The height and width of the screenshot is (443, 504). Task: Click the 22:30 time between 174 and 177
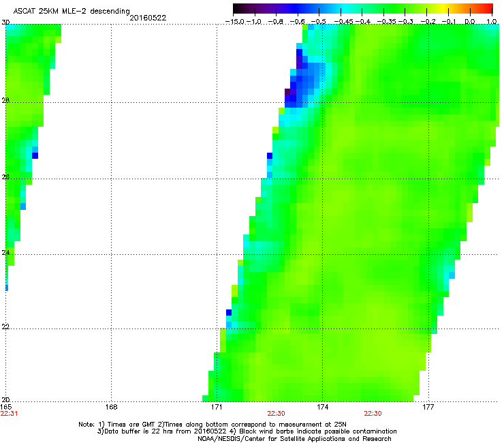373,414
